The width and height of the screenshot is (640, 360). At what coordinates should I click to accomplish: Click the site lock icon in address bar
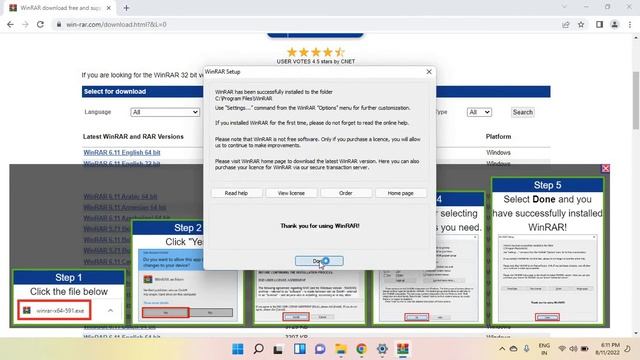pos(59,24)
